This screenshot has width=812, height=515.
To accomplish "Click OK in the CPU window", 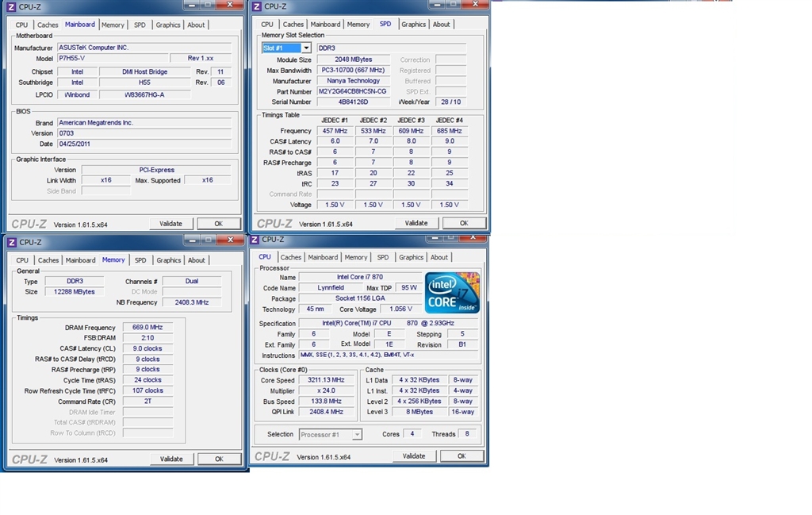I will (462, 456).
